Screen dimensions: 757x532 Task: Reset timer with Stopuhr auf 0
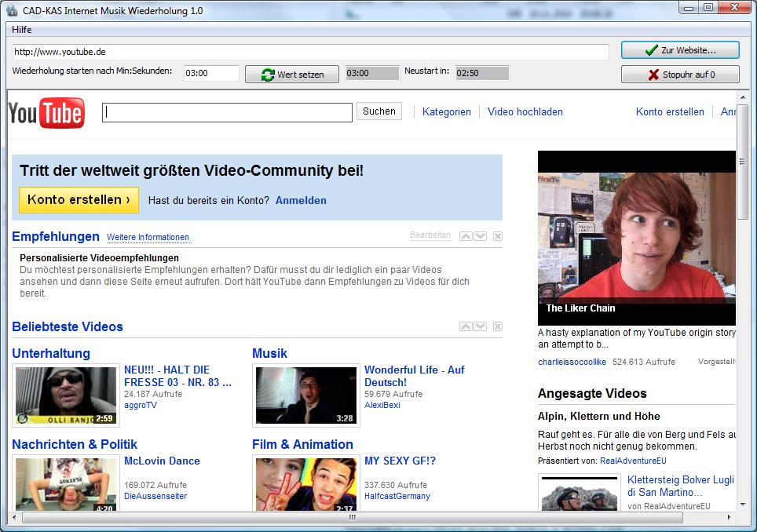pyautogui.click(x=680, y=75)
